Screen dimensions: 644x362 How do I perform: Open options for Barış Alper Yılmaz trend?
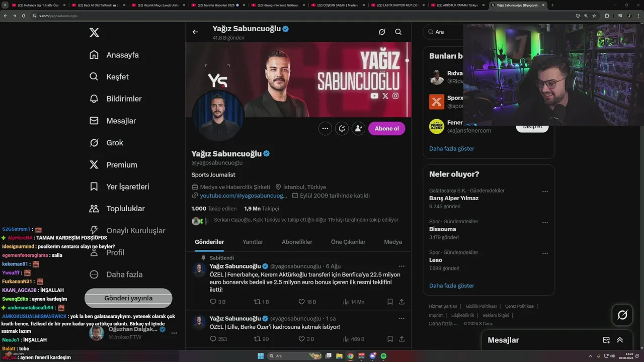pos(545,192)
